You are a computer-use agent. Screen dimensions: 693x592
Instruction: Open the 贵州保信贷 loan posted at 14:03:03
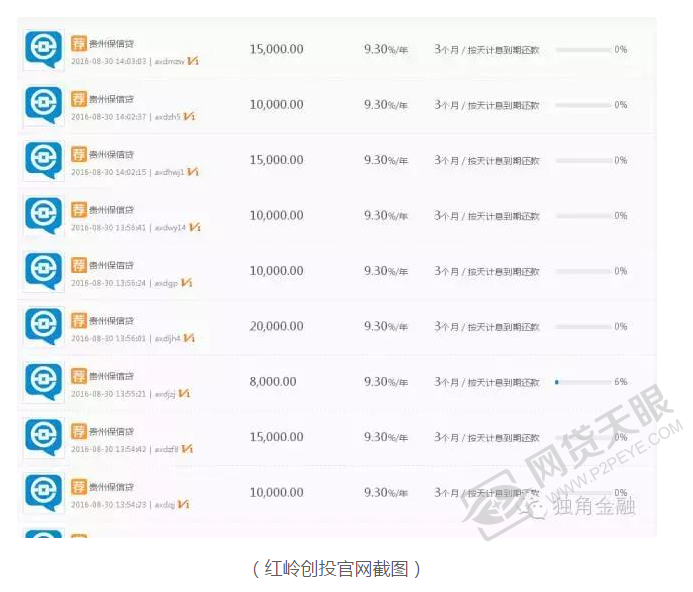coord(111,44)
